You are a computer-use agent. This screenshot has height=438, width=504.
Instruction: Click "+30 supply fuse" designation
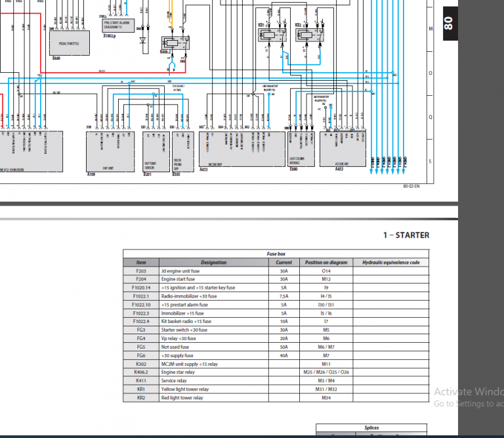point(177,355)
